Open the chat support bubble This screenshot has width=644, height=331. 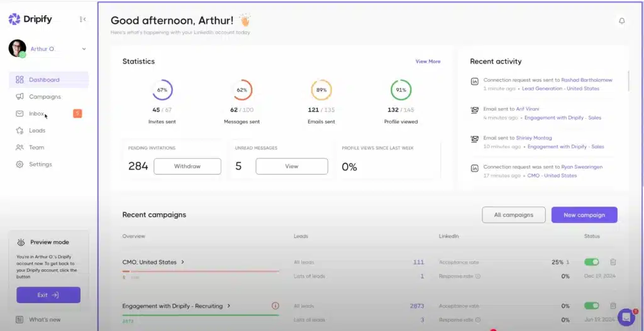click(626, 316)
